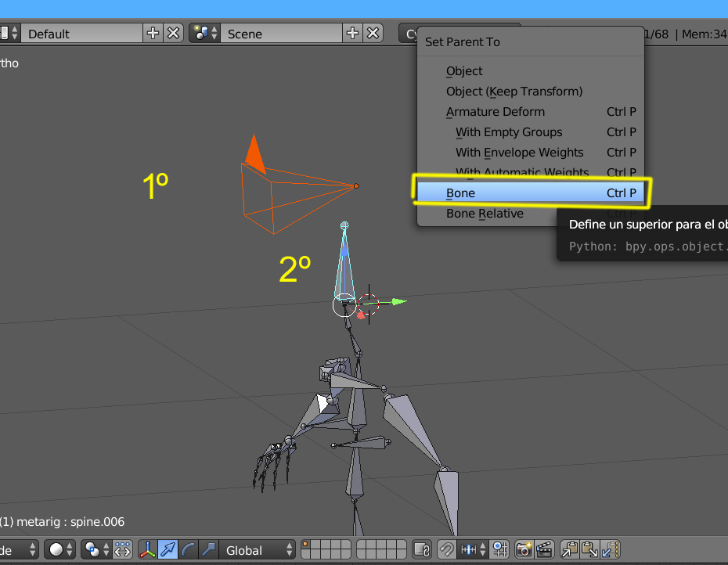Image resolution: width=728 pixels, height=565 pixels.
Task: Copy pose with the first clipboard icon
Action: 570,550
